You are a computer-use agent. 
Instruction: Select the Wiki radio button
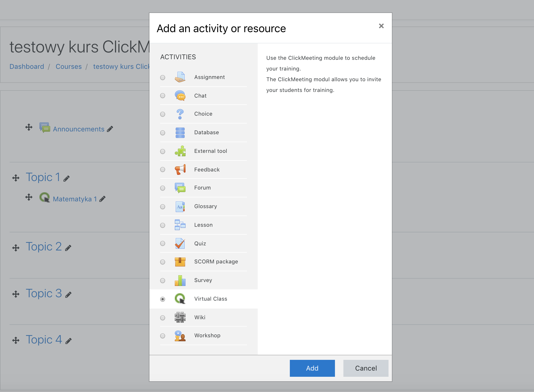click(x=163, y=318)
